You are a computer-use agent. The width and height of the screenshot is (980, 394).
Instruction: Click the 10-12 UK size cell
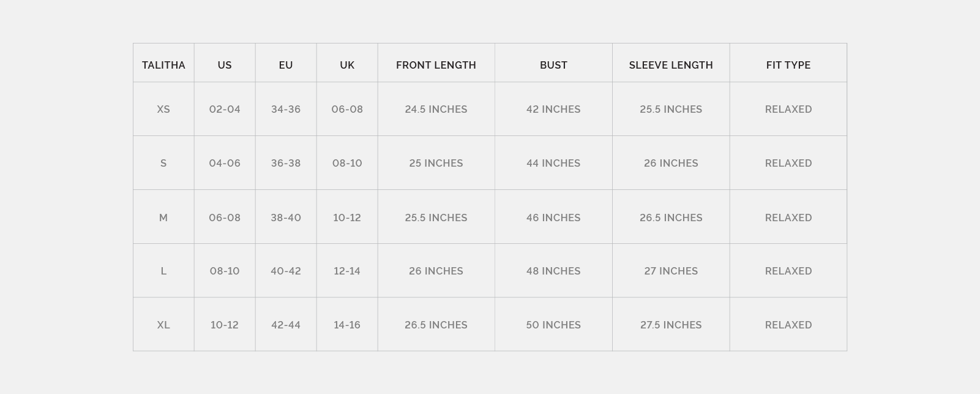[347, 218]
